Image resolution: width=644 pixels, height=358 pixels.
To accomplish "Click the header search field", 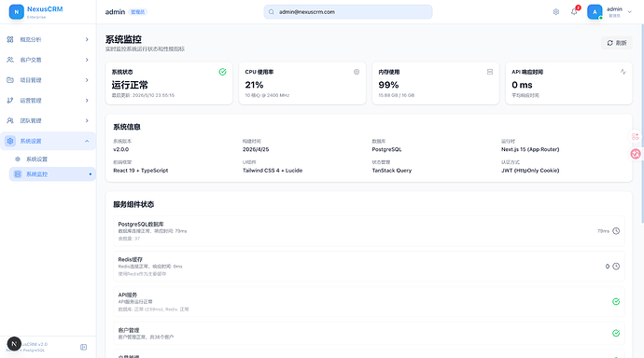I will [x=348, y=12].
